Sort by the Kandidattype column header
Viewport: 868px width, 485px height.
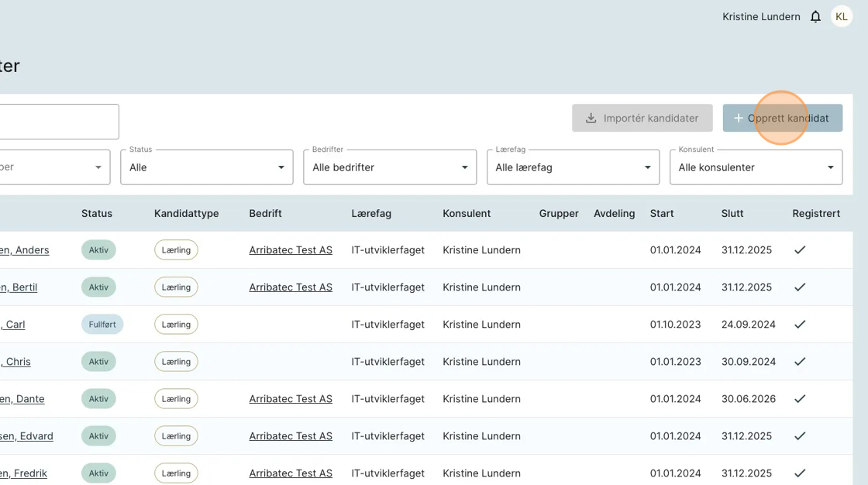point(187,214)
